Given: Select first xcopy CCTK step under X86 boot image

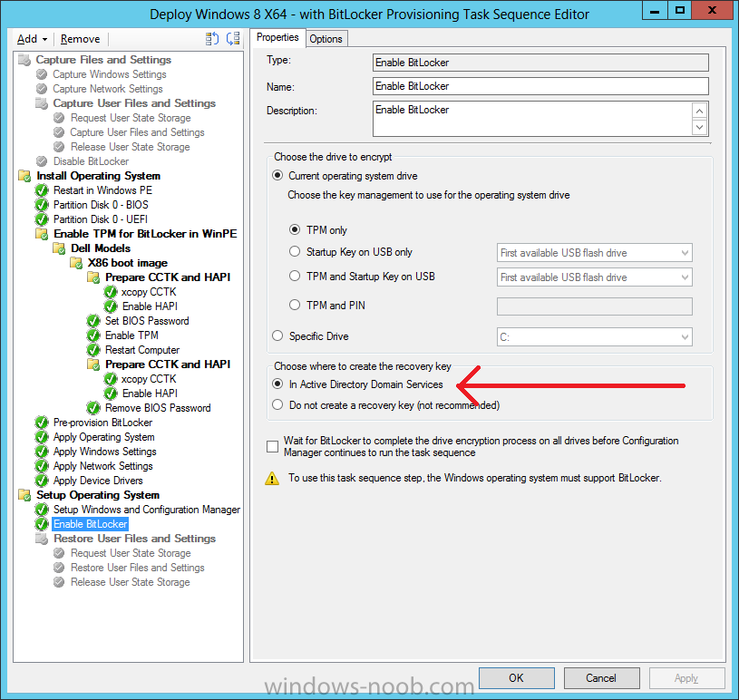Looking at the screenshot, I should (x=149, y=292).
